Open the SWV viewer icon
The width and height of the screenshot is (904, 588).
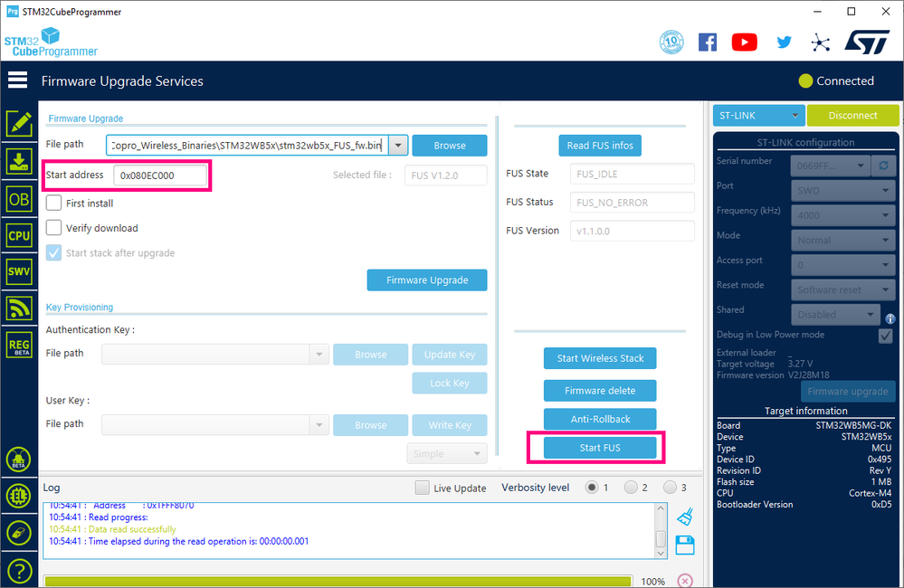(x=19, y=271)
